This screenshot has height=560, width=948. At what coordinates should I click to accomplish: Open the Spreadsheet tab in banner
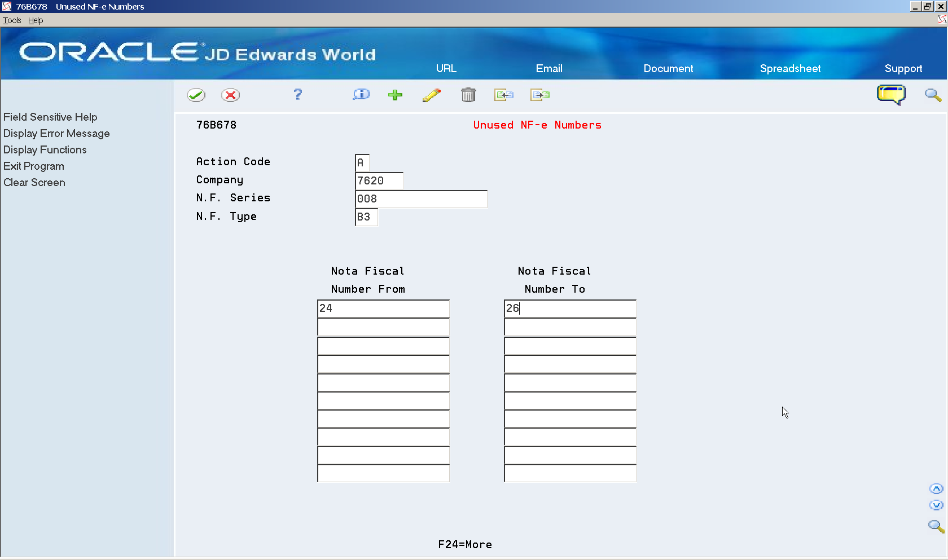pyautogui.click(x=790, y=68)
